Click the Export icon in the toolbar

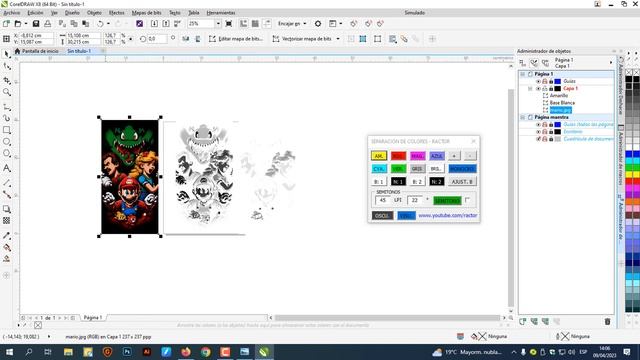tap(166, 24)
